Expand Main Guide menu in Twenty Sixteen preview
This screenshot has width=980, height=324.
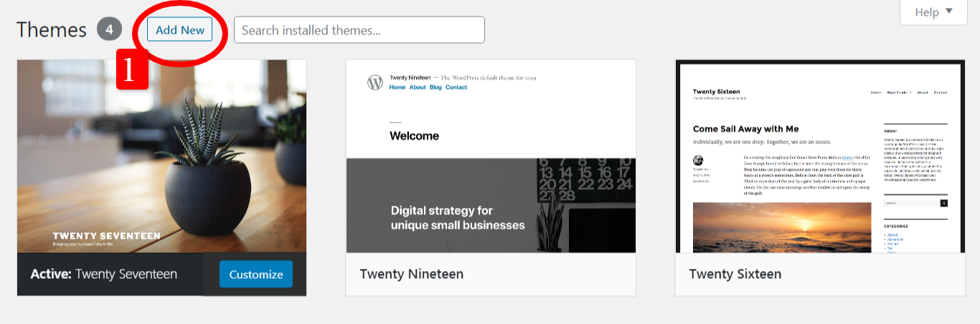pos(900,92)
